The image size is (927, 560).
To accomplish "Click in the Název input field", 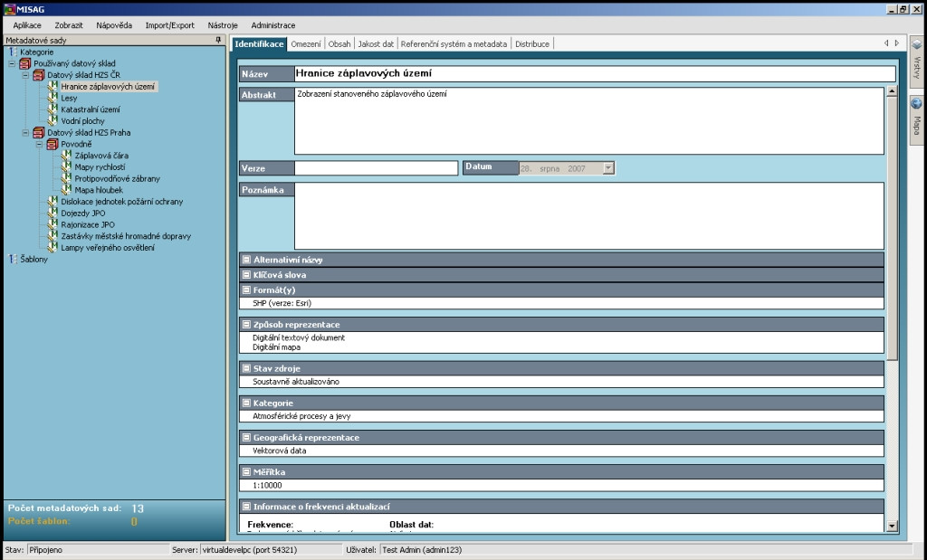I will point(595,73).
